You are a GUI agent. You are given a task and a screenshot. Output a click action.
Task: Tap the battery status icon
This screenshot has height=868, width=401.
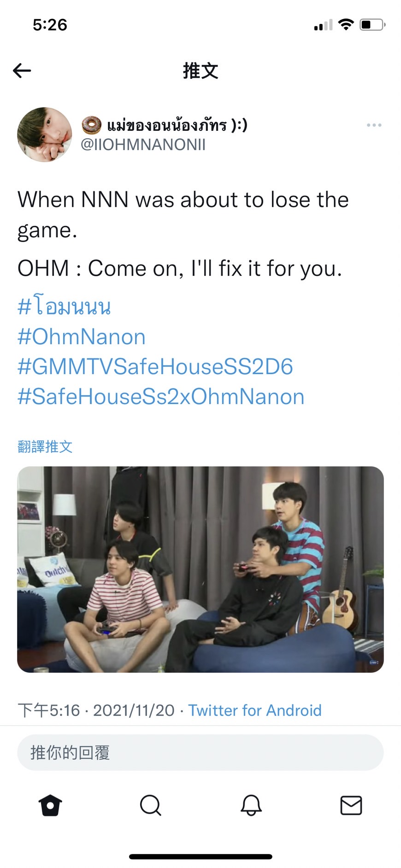pos(372,24)
